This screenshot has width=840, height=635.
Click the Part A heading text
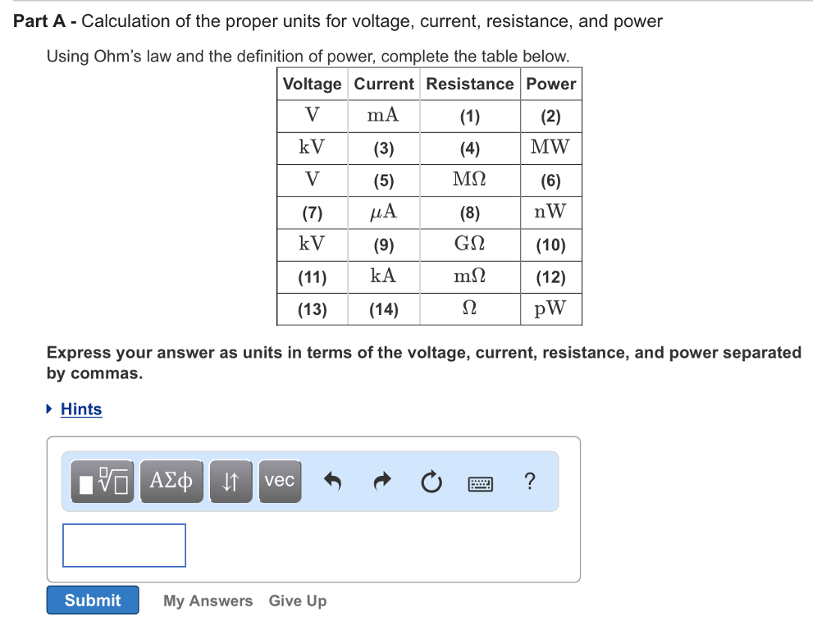[39, 21]
